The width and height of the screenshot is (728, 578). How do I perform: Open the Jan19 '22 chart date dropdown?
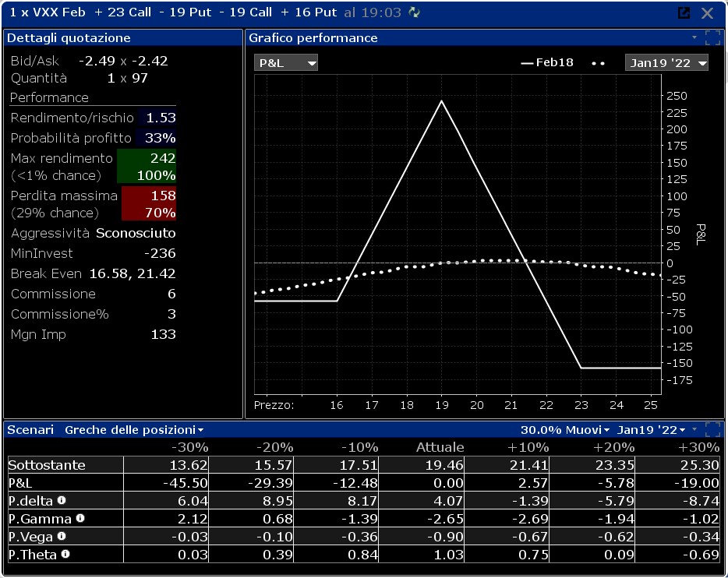coord(666,62)
